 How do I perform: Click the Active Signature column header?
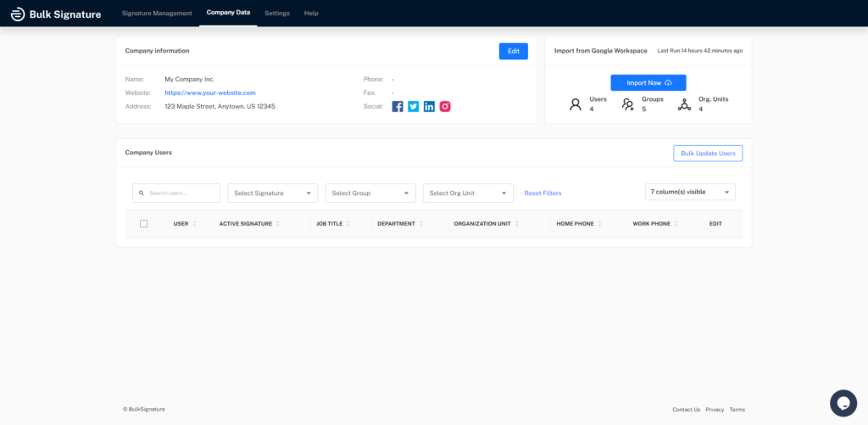(x=246, y=224)
